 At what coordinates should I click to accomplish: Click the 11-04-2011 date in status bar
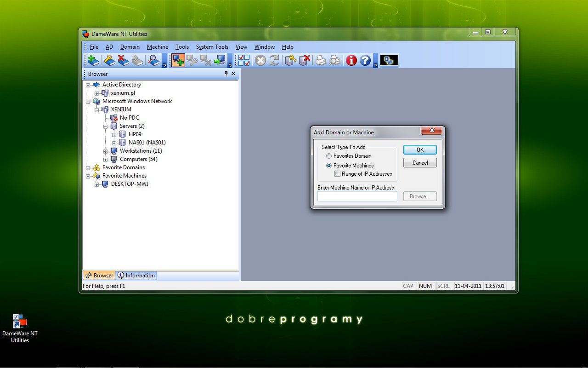(468, 286)
